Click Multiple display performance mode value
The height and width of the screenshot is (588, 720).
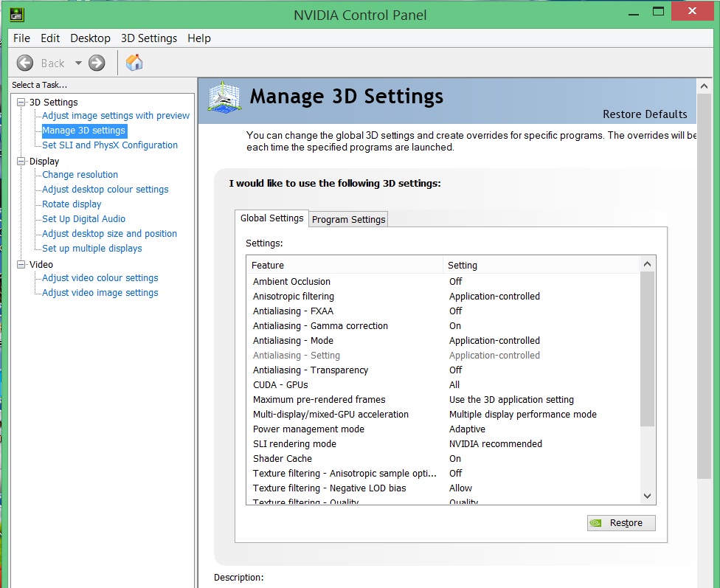pyautogui.click(x=522, y=414)
